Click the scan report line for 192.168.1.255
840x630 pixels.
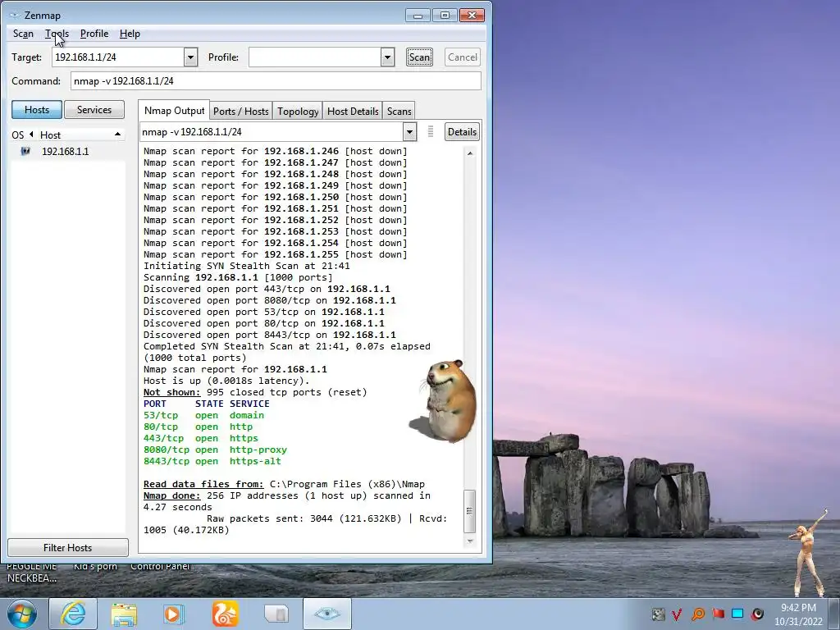tap(276, 255)
